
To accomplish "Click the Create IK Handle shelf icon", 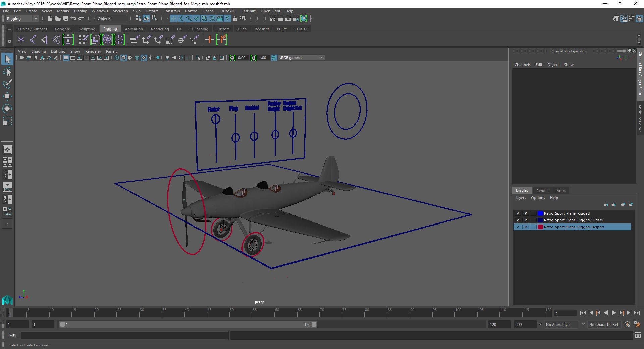I will pos(44,40).
